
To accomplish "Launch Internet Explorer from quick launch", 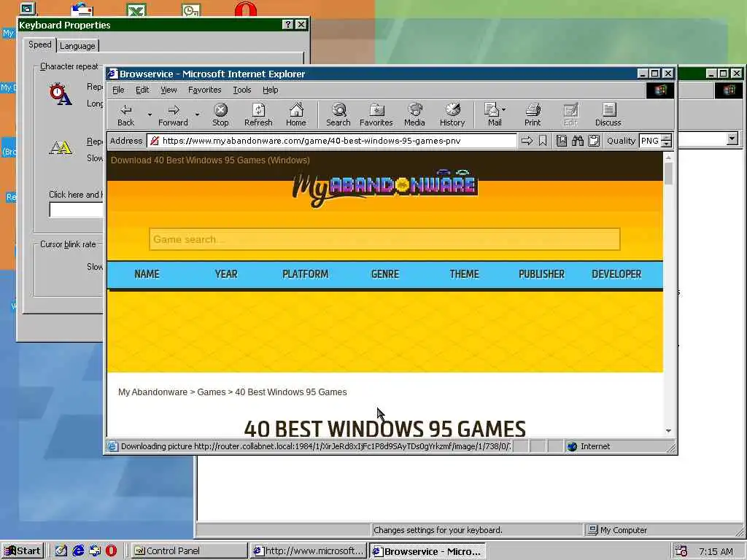I will coord(77,551).
